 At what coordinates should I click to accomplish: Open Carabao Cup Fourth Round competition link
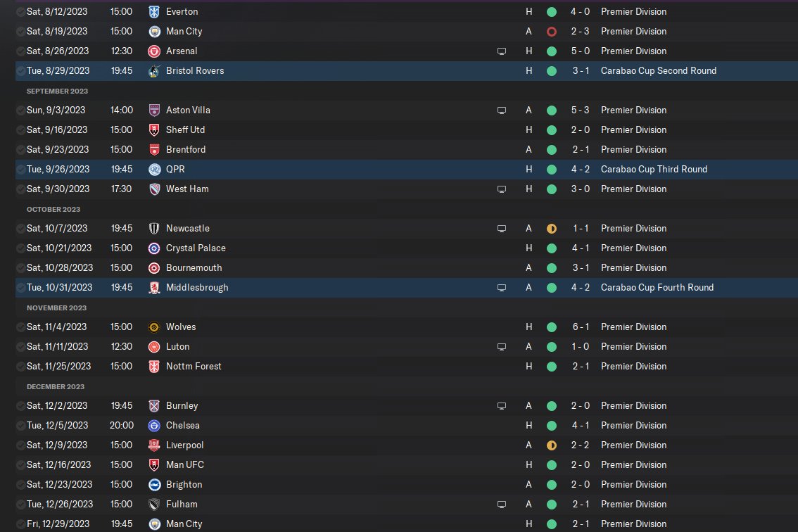pyautogui.click(x=657, y=287)
